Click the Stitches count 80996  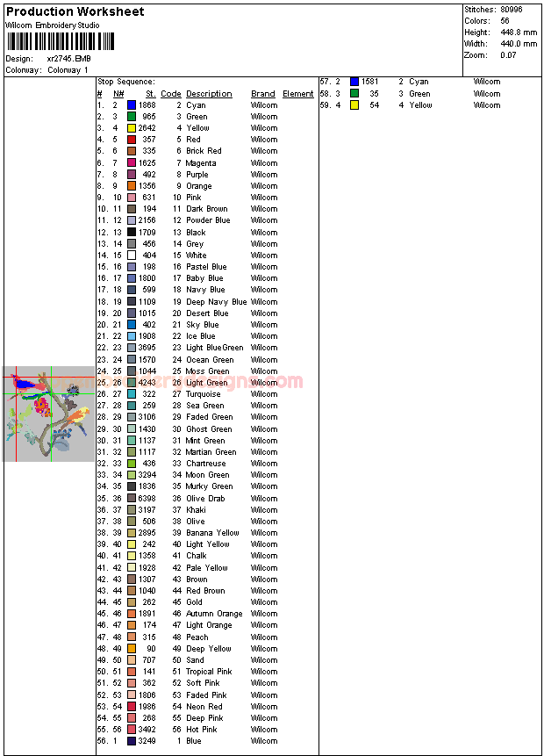(512, 10)
